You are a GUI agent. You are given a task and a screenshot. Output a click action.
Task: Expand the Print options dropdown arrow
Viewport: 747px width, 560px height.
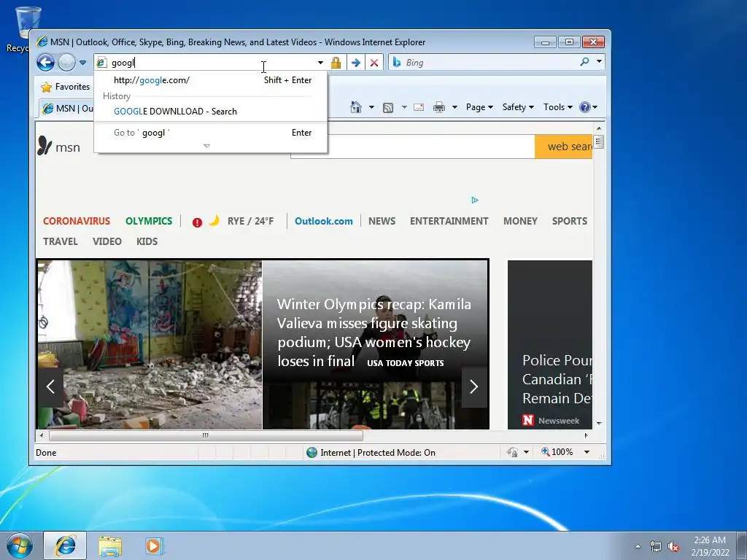(x=454, y=107)
